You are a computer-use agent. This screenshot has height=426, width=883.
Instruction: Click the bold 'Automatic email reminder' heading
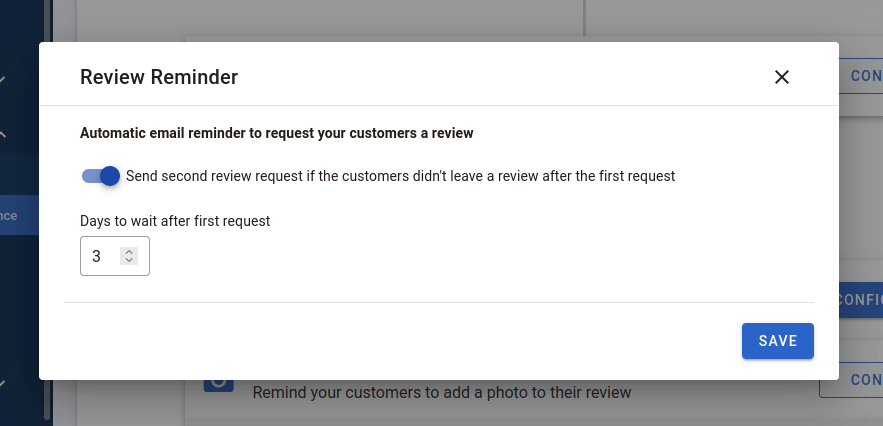pyautogui.click(x=277, y=134)
